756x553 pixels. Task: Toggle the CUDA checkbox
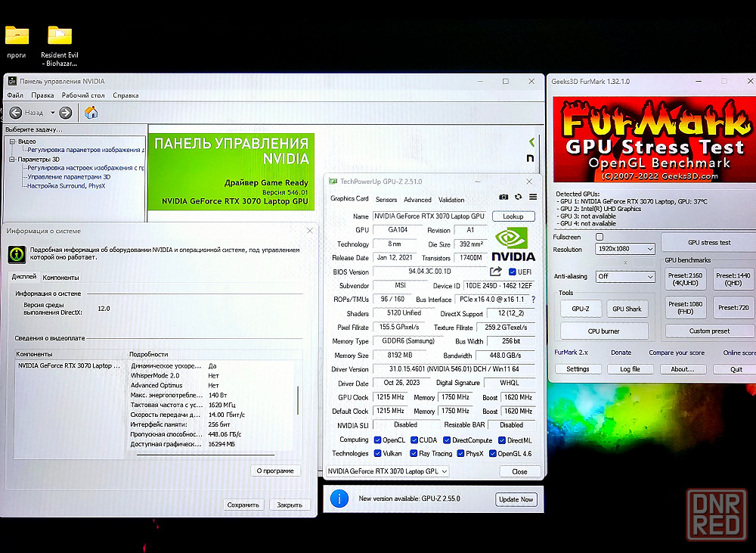(x=414, y=440)
